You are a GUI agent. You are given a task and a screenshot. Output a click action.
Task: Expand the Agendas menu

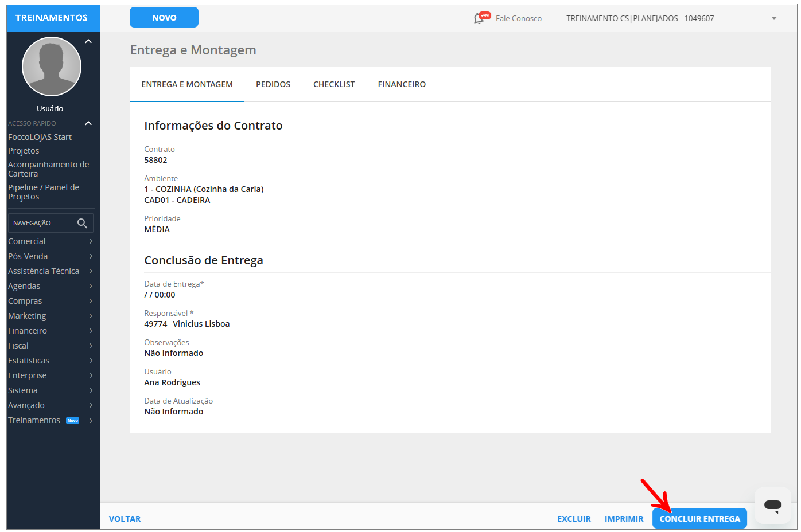[50, 286]
